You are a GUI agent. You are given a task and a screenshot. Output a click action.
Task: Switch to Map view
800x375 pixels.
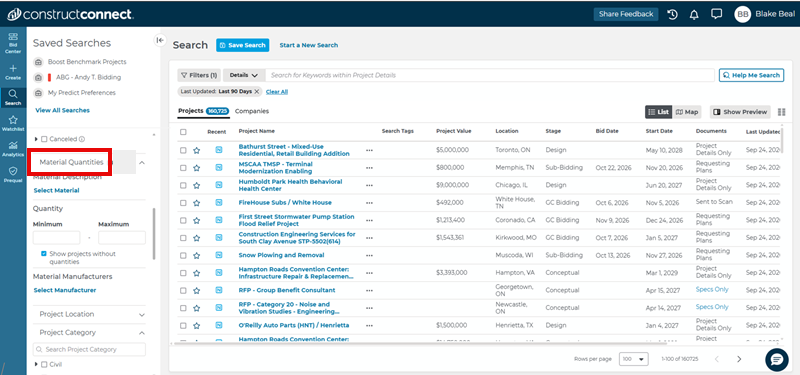click(687, 112)
